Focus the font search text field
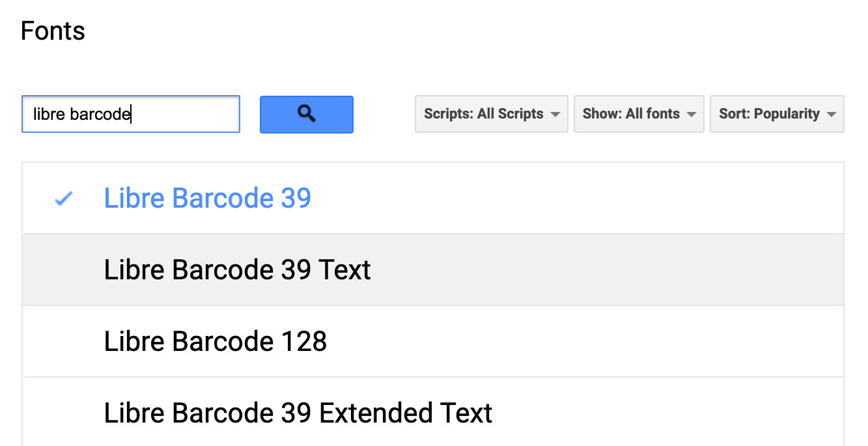The height and width of the screenshot is (446, 868). tap(131, 114)
